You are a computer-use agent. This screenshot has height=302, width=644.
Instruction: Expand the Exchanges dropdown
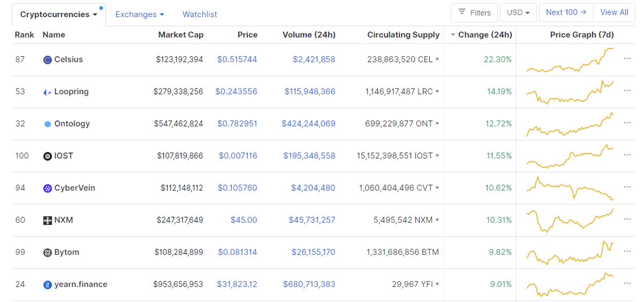coord(140,14)
